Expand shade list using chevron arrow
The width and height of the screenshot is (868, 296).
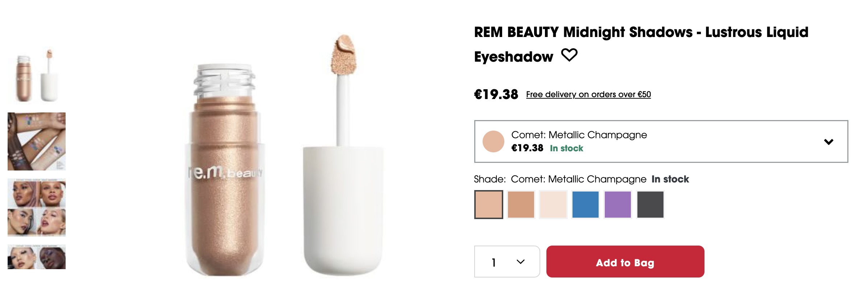tap(828, 141)
